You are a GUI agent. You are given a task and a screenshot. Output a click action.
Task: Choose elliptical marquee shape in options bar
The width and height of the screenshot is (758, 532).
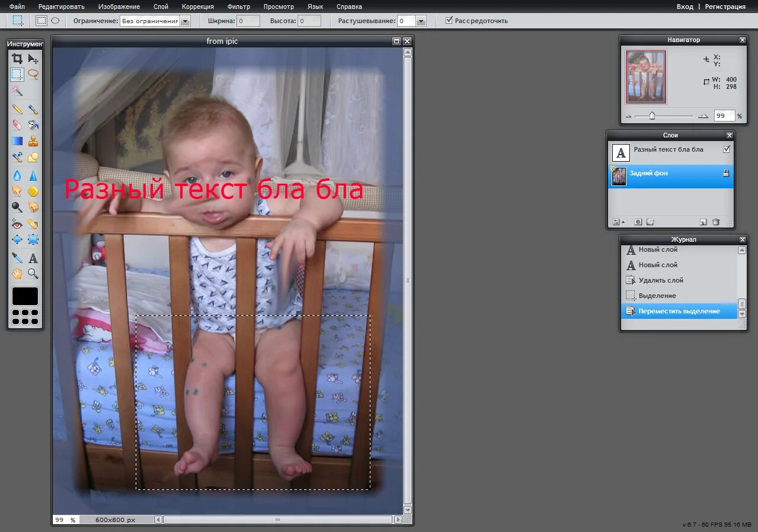coord(55,20)
